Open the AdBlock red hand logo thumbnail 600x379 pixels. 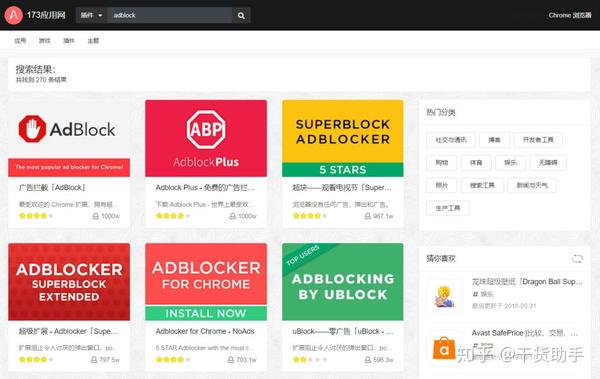tap(69, 138)
